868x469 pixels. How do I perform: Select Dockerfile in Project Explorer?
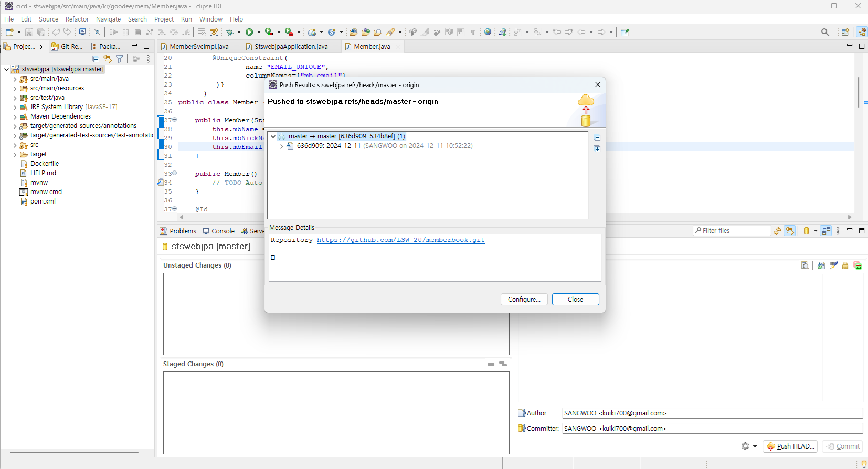coord(39,164)
